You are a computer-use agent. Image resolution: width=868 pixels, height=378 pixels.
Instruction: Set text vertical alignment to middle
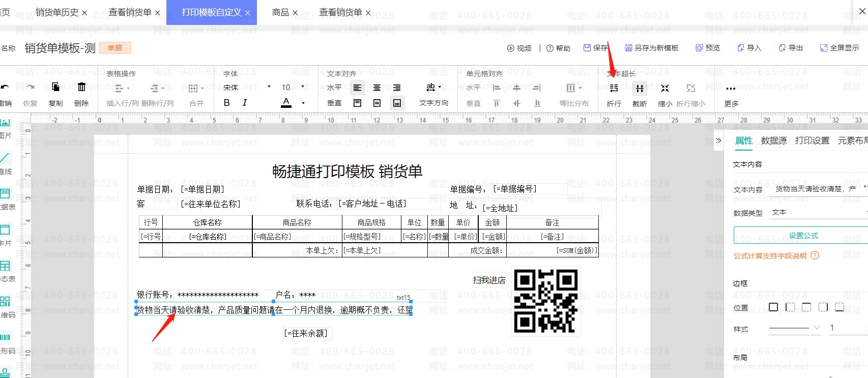tap(377, 103)
